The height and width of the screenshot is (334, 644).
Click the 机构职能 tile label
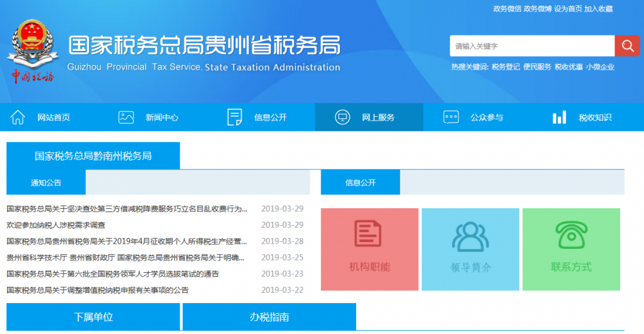click(370, 267)
